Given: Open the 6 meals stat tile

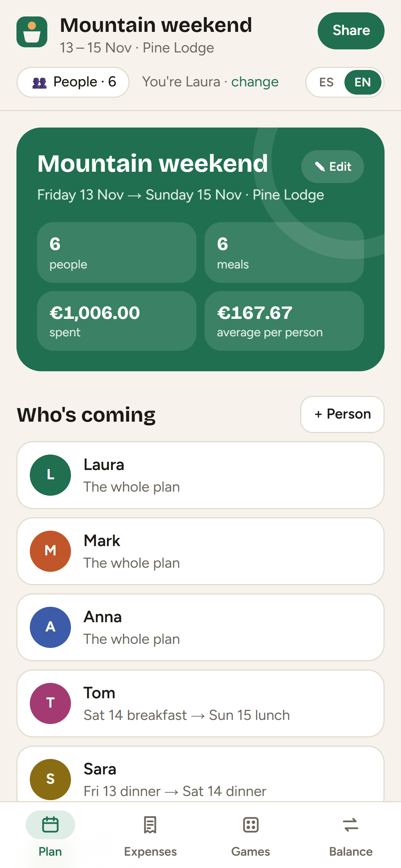Looking at the screenshot, I should click(x=284, y=252).
